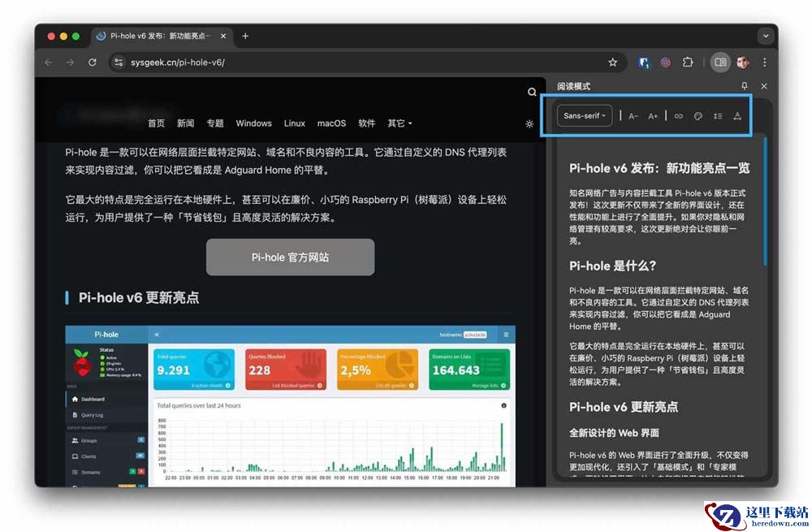Reload the page
Image resolution: width=812 pixels, height=532 pixels.
click(x=93, y=63)
